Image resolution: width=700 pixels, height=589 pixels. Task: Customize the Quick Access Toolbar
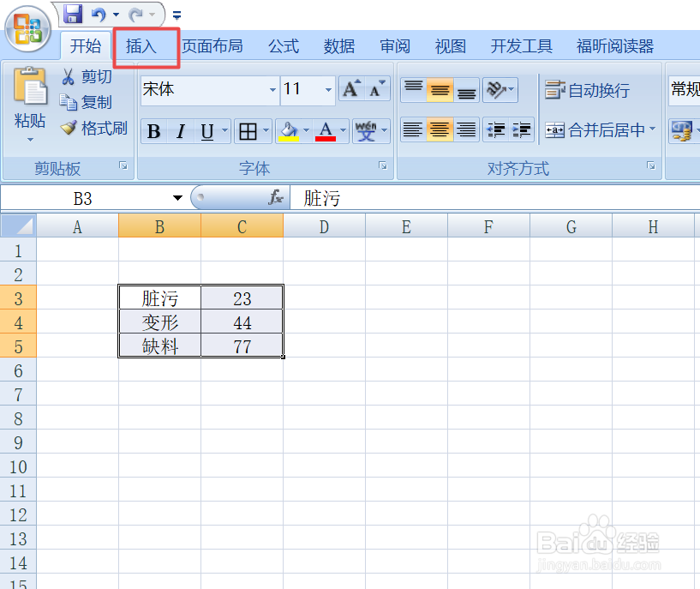pos(176,15)
